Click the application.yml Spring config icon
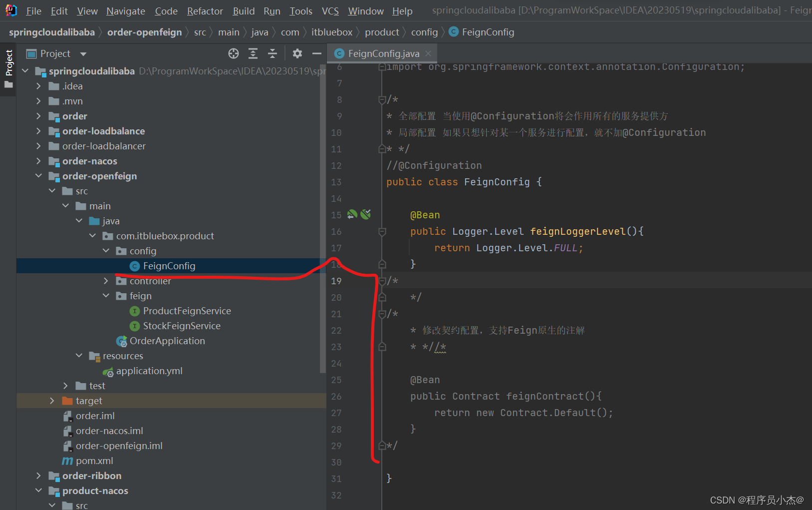 pos(108,372)
